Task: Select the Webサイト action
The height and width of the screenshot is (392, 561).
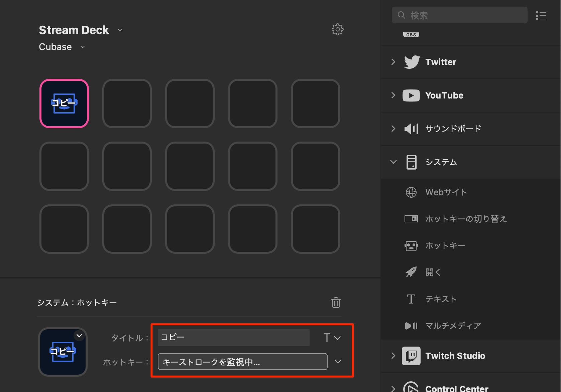Action: pyautogui.click(x=471, y=192)
